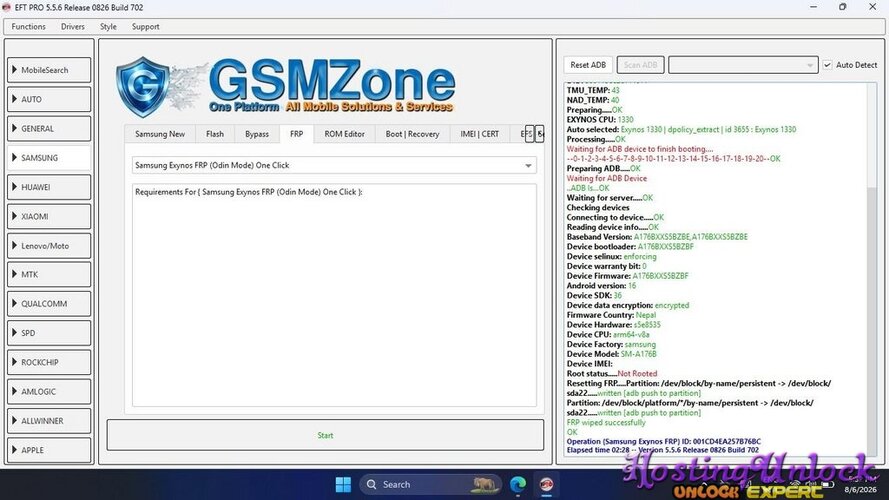Viewport: 889px width, 500px height.
Task: Click the 'Elapsed time 02:28' log line
Action: tap(662, 450)
